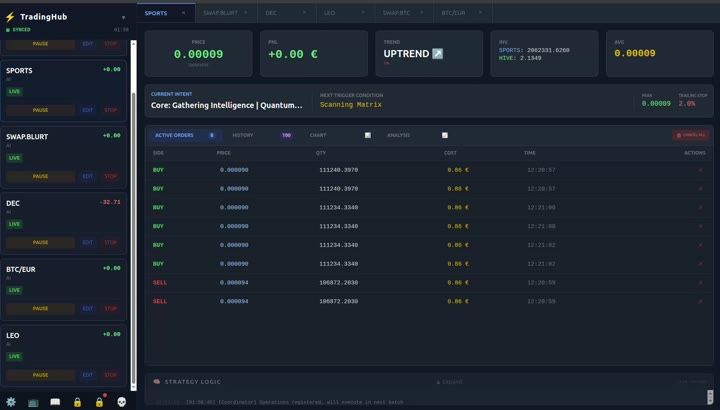The image size is (720, 410).
Task: Click the LIVE badge on LEO card
Action: pyautogui.click(x=14, y=356)
